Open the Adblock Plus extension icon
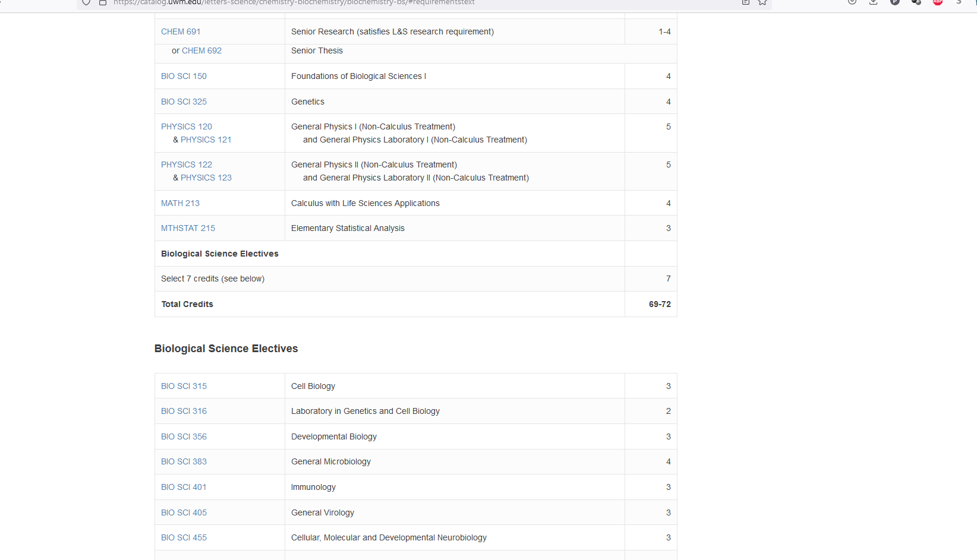 pyautogui.click(x=938, y=2)
